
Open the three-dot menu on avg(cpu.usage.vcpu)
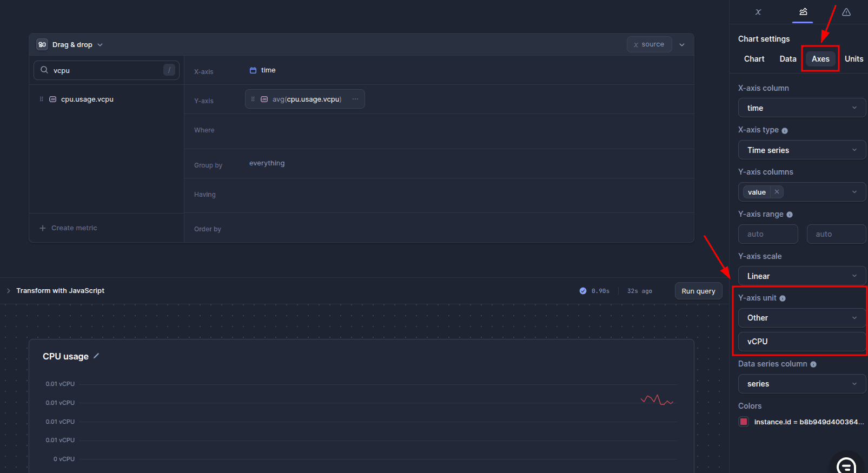pyautogui.click(x=355, y=99)
